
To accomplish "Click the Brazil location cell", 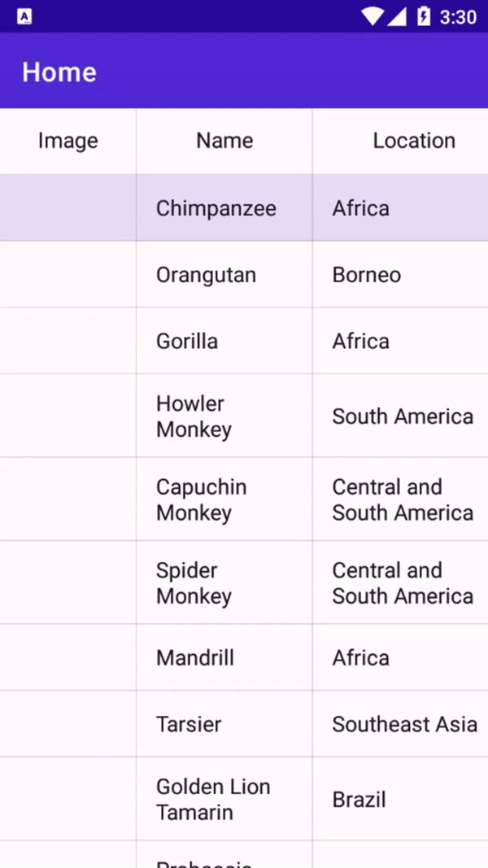I will coord(359,800).
